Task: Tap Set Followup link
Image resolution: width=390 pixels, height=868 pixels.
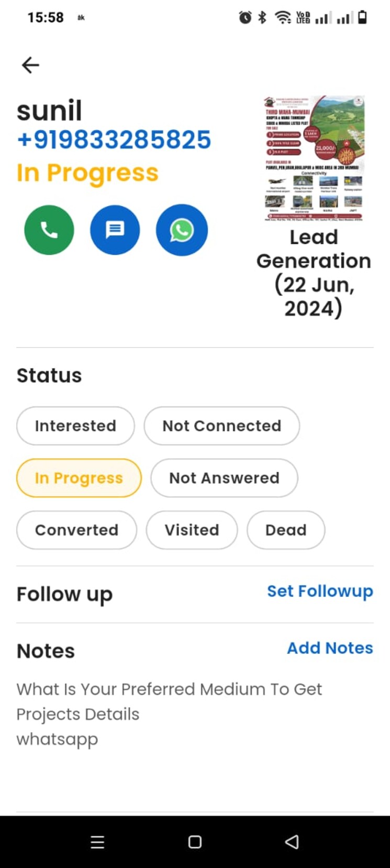Action: [320, 591]
